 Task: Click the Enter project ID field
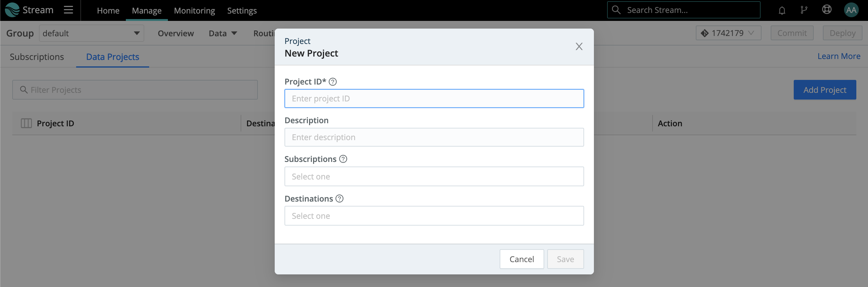pos(434,98)
